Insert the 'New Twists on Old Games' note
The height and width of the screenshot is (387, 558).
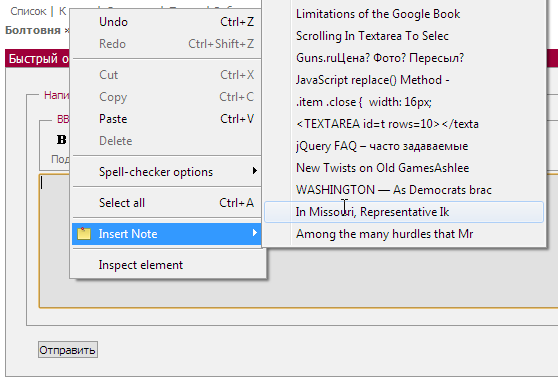[404, 168]
